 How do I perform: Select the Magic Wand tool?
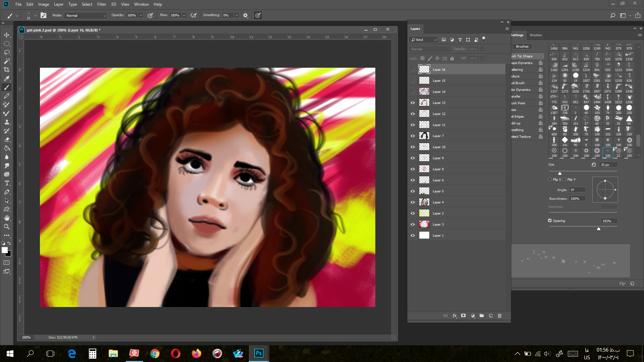click(x=7, y=61)
